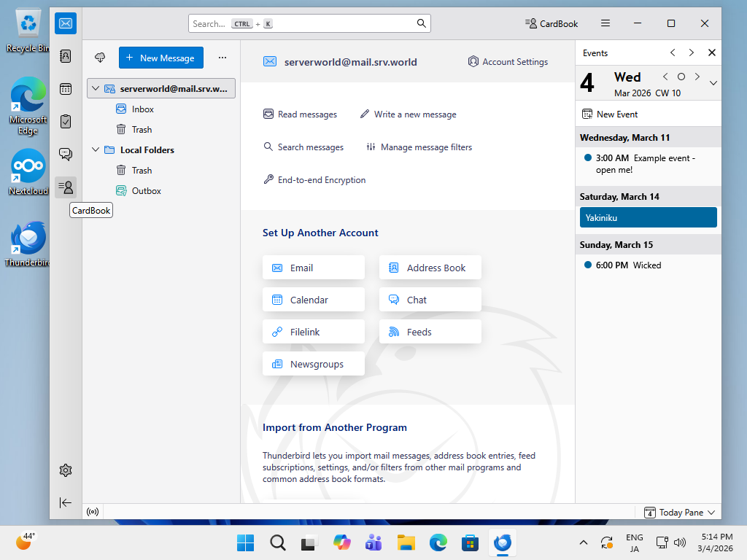Click New Event in today pane
747x560 pixels.
pos(610,114)
